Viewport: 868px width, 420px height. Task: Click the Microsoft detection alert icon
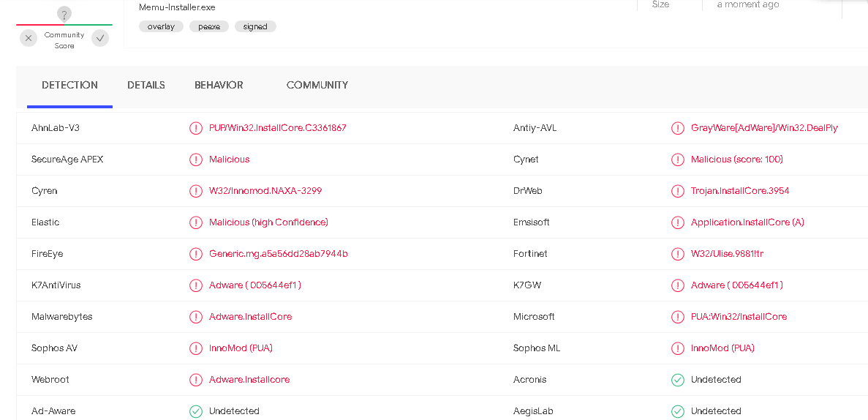click(x=678, y=317)
